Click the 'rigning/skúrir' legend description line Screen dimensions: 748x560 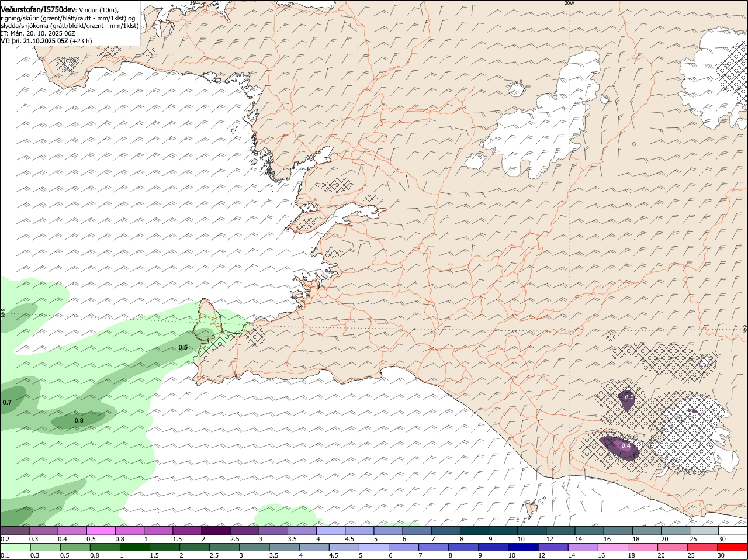(x=68, y=18)
